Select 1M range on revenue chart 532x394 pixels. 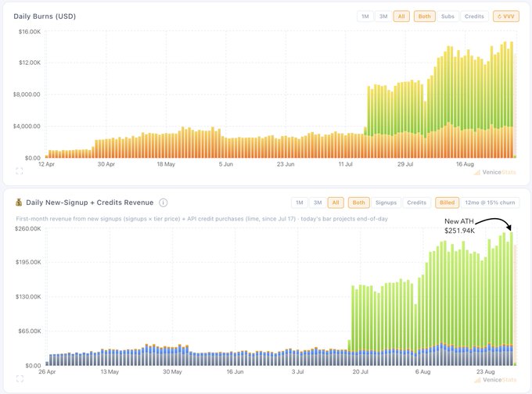pos(299,202)
